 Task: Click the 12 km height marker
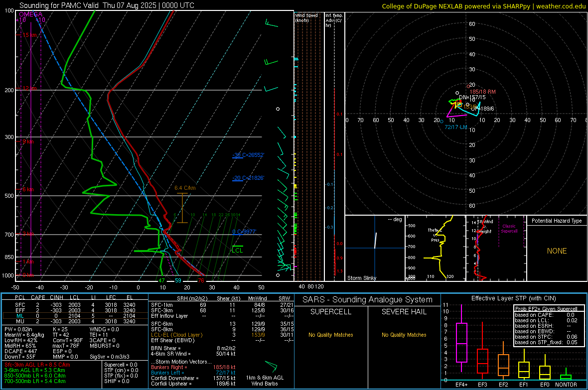click(29, 88)
